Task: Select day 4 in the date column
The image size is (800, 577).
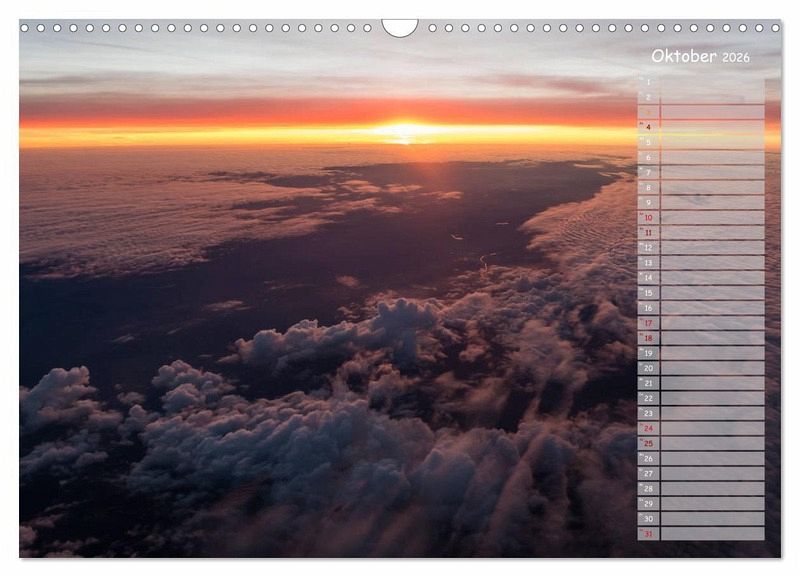Action: [648, 127]
